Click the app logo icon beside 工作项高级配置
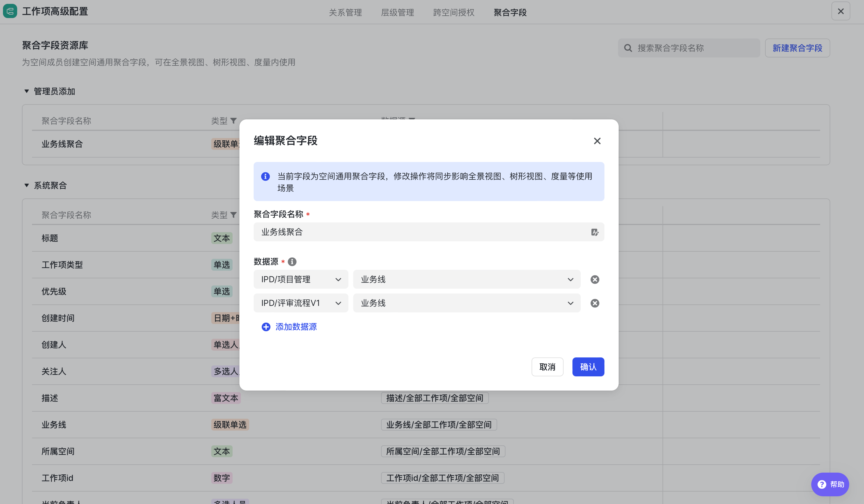This screenshot has height=504, width=864. coord(10,11)
